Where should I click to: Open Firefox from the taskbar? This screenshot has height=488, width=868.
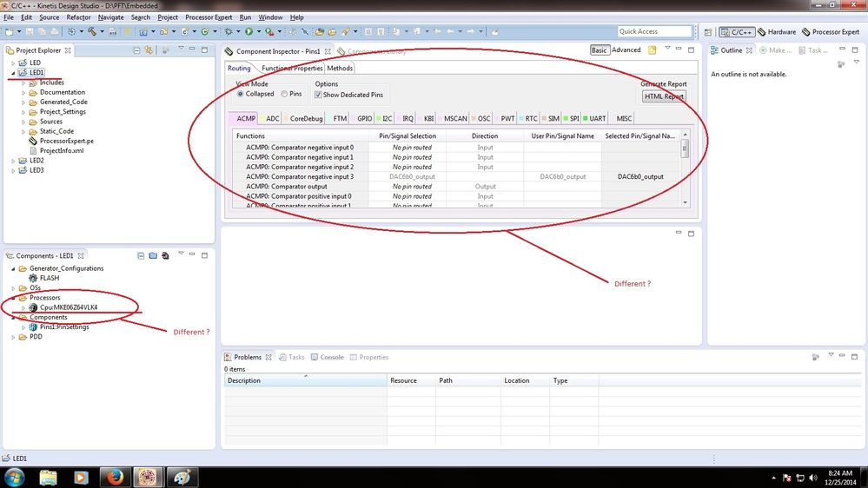click(x=116, y=477)
